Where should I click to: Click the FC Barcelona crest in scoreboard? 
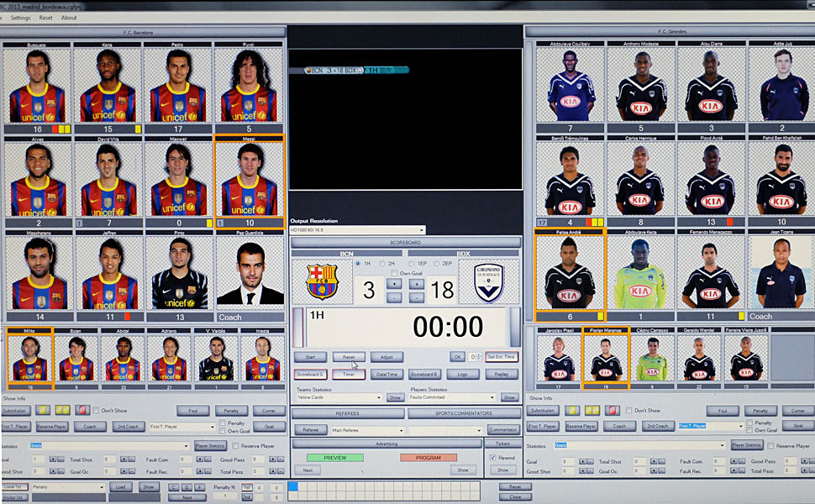click(x=322, y=281)
